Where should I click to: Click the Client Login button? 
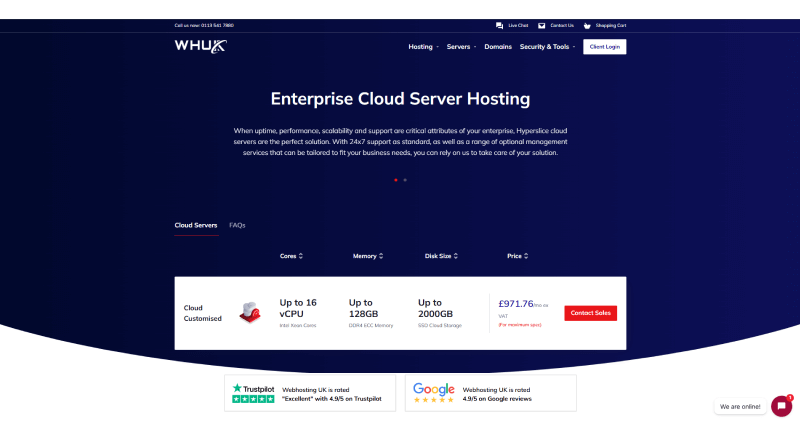pos(605,47)
